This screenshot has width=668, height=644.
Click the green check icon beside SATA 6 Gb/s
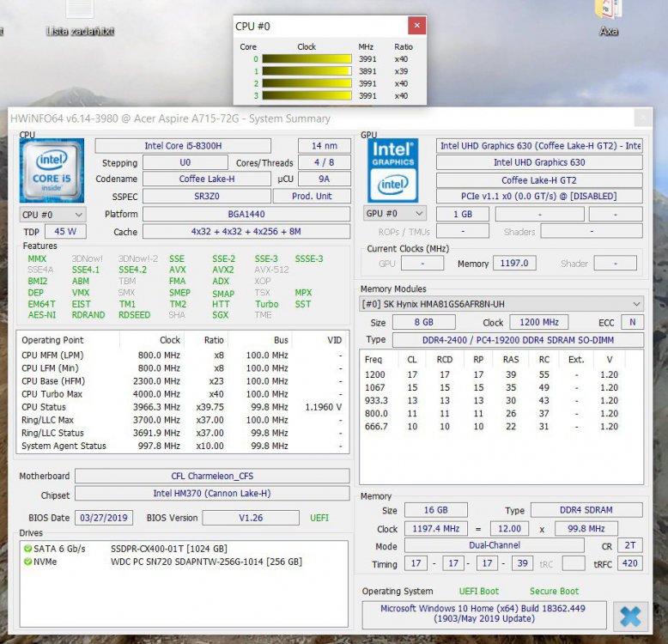27,549
